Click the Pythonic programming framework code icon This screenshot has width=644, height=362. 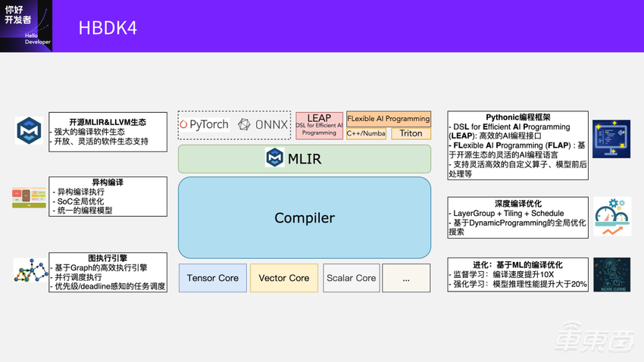tap(611, 139)
